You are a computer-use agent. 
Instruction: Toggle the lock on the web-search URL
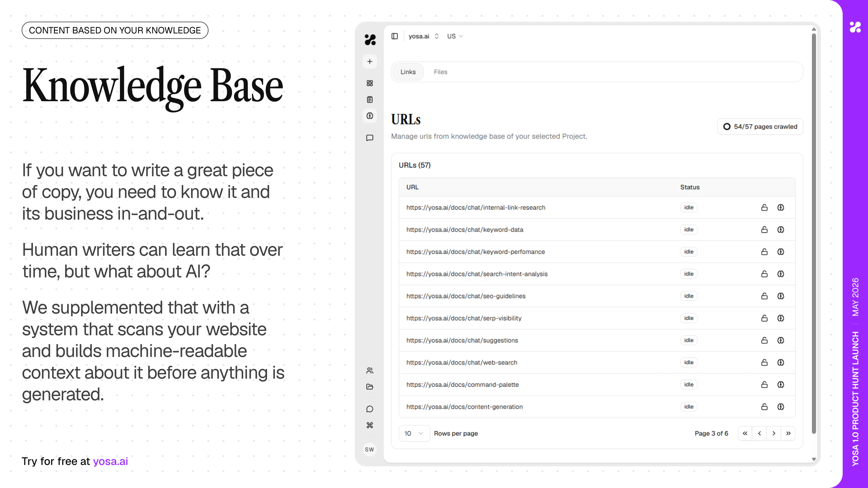pyautogui.click(x=764, y=362)
